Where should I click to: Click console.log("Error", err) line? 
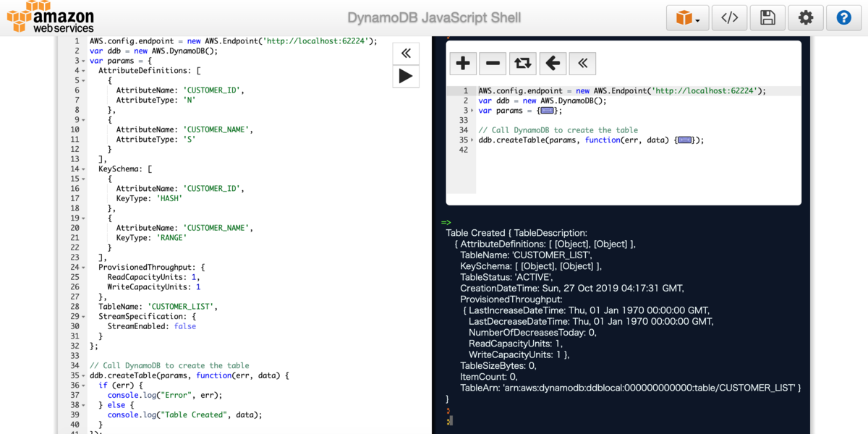coord(165,395)
